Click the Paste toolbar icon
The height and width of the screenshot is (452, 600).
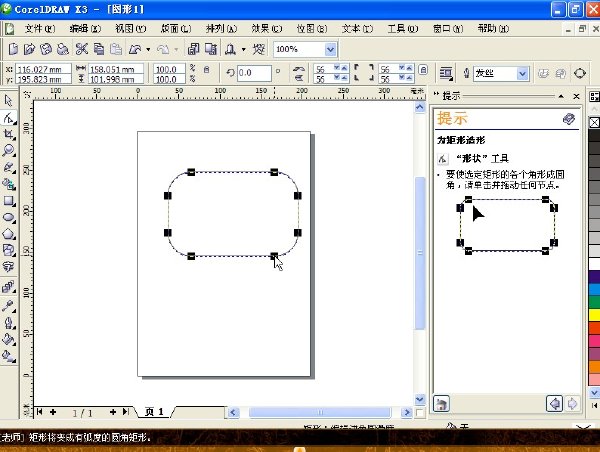pyautogui.click(x=116, y=49)
